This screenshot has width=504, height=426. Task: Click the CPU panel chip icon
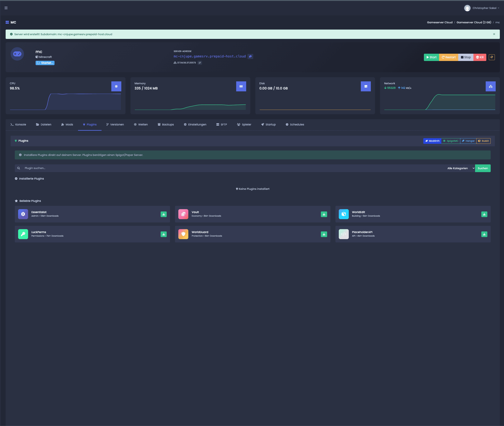[117, 86]
